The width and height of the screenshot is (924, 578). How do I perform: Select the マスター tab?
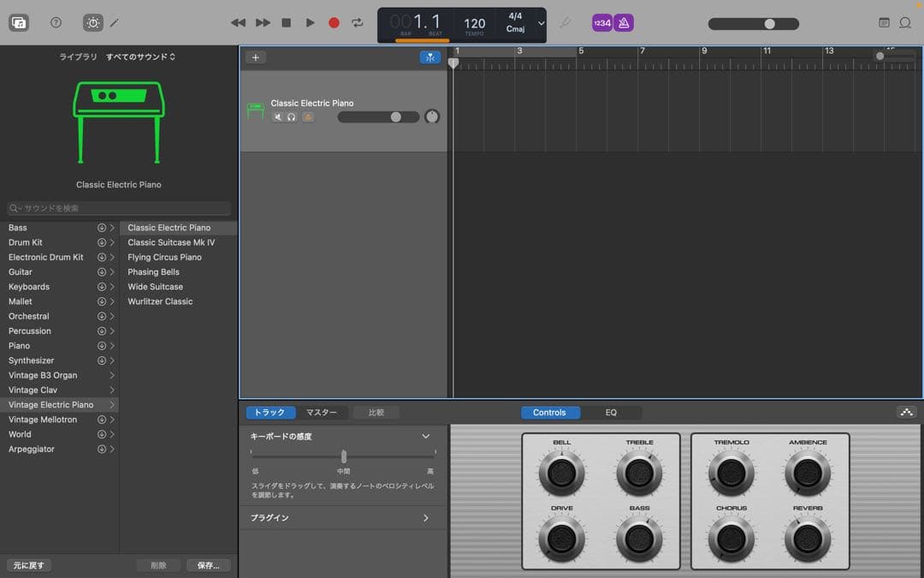322,413
